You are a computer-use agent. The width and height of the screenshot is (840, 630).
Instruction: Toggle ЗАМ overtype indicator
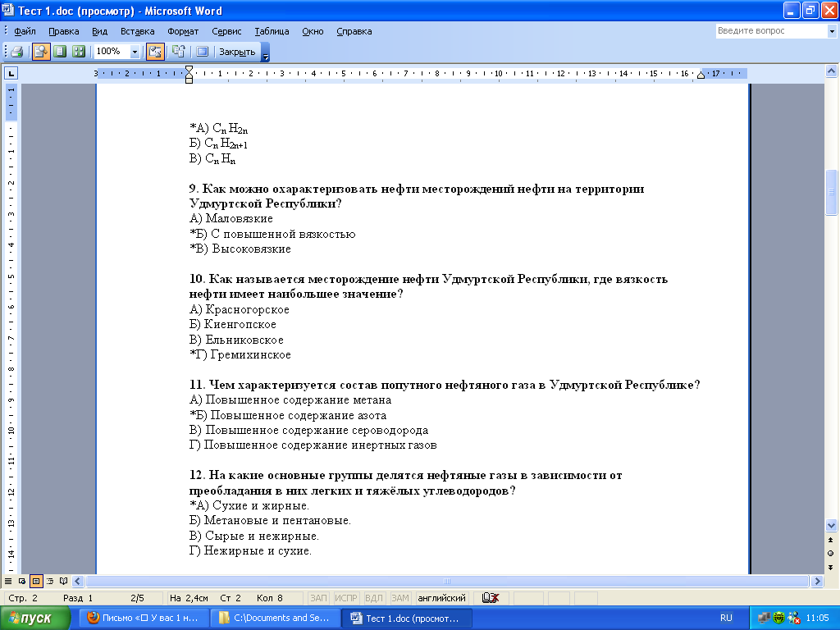tap(400, 598)
